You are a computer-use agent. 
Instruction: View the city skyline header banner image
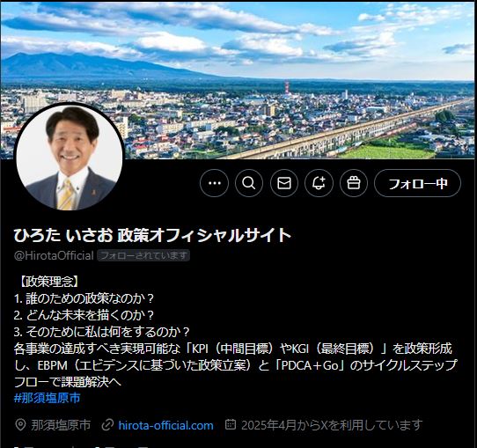point(238,80)
